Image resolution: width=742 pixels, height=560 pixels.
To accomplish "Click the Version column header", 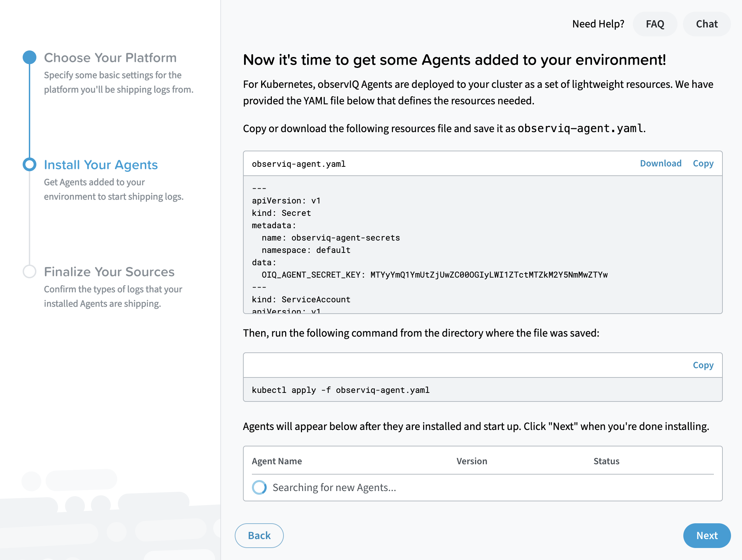I will pyautogui.click(x=472, y=461).
